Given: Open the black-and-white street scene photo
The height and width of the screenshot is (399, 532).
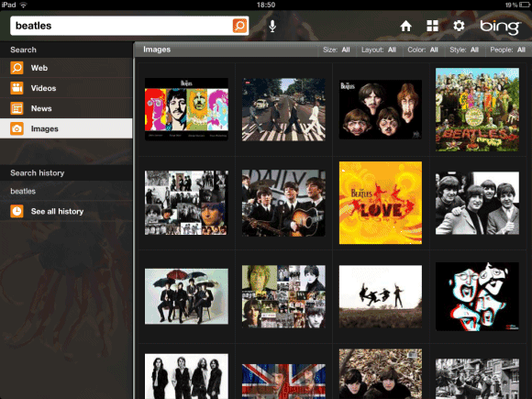Looking at the screenshot, I should (477, 379).
